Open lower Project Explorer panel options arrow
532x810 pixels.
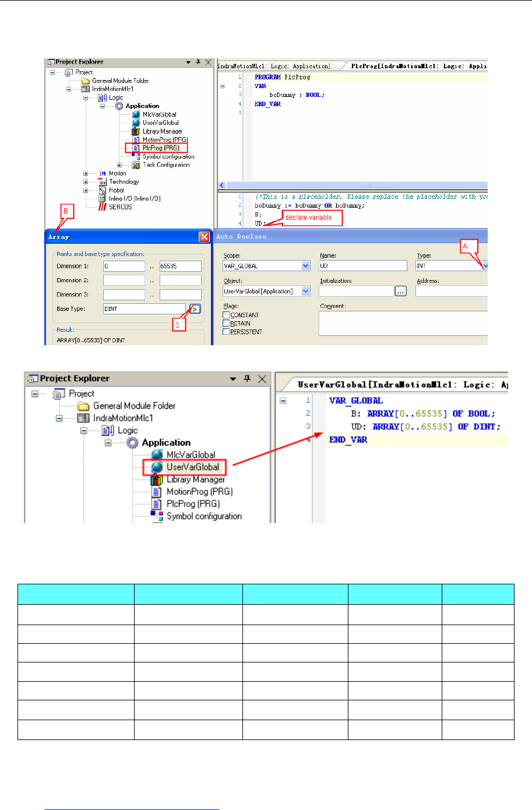(233, 378)
